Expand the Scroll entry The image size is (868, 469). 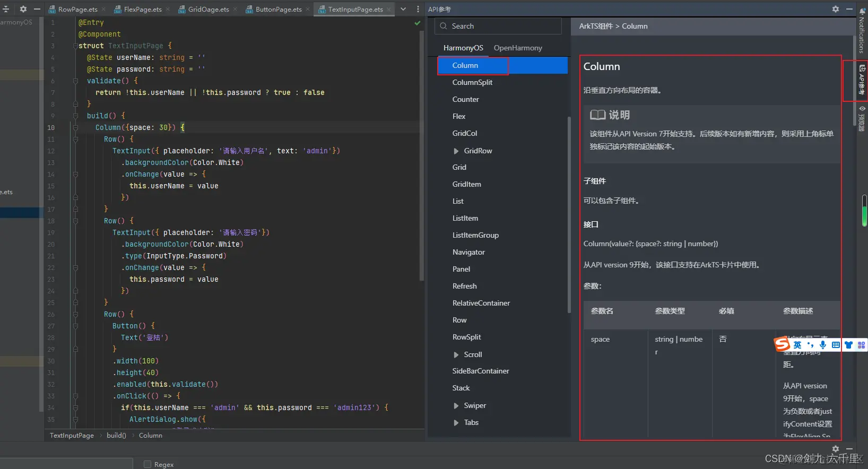point(456,355)
